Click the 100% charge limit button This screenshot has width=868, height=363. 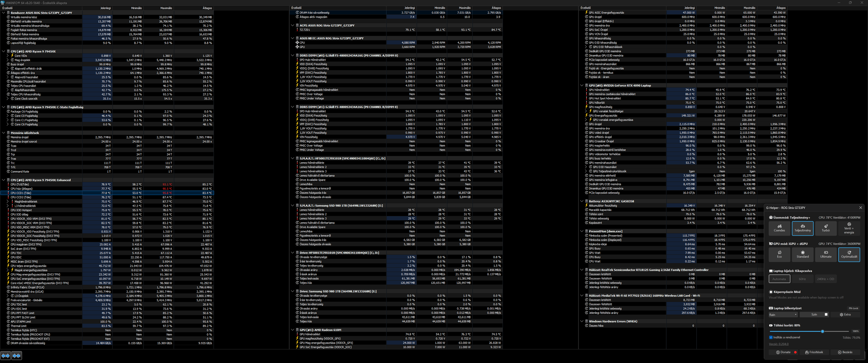click(x=855, y=331)
